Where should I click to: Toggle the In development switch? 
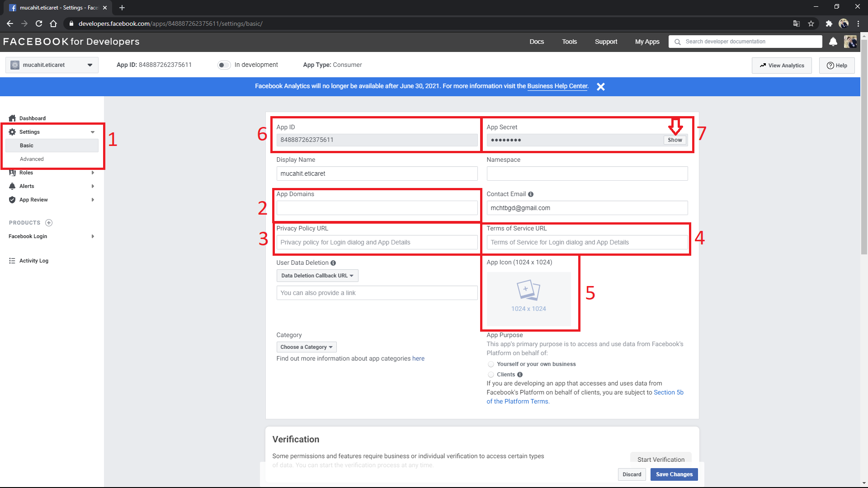pos(224,65)
